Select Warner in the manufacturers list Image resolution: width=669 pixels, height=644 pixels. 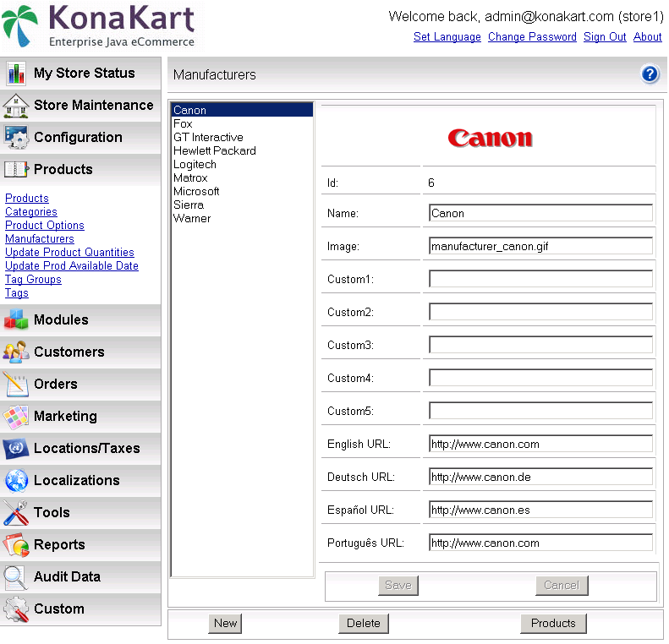(243, 219)
